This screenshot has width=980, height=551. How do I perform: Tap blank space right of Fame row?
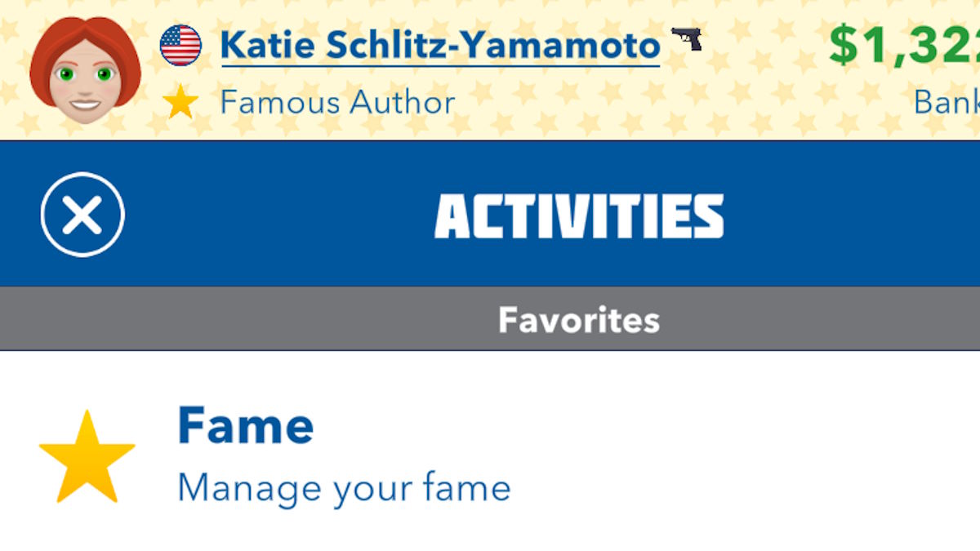(735, 457)
